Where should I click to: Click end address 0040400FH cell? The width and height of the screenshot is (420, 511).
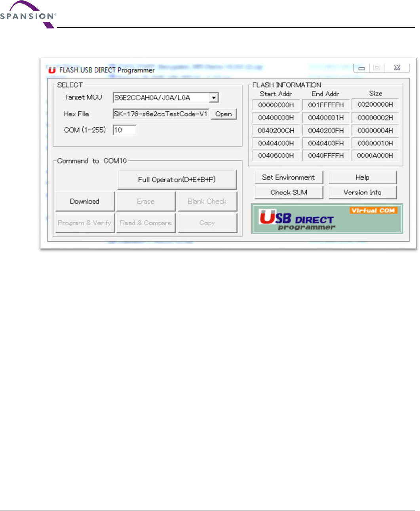pyautogui.click(x=326, y=143)
